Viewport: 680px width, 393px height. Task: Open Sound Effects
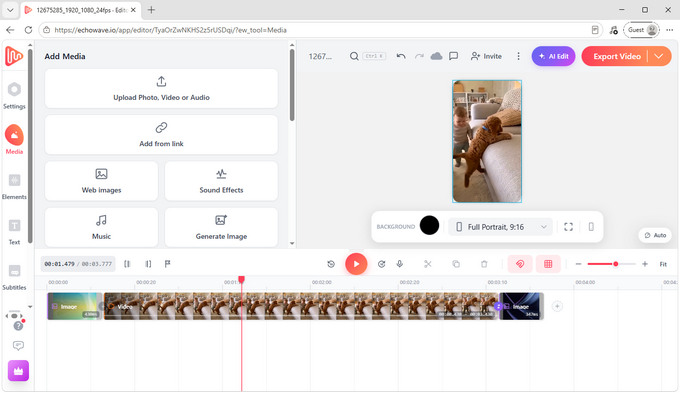(x=221, y=181)
